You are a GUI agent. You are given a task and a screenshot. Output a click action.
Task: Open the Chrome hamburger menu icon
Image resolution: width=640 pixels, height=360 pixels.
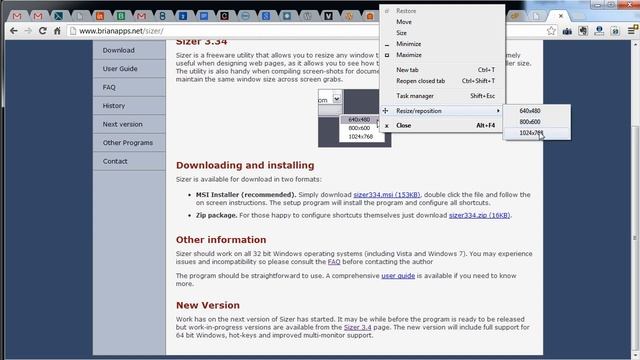point(632,31)
